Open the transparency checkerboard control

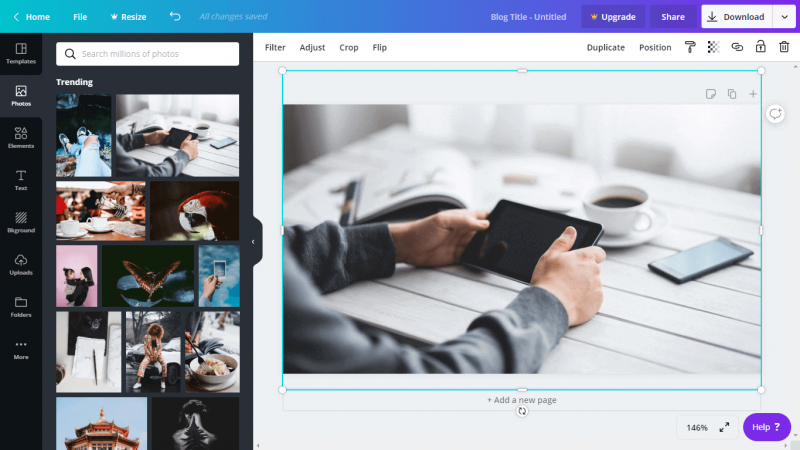click(x=713, y=47)
